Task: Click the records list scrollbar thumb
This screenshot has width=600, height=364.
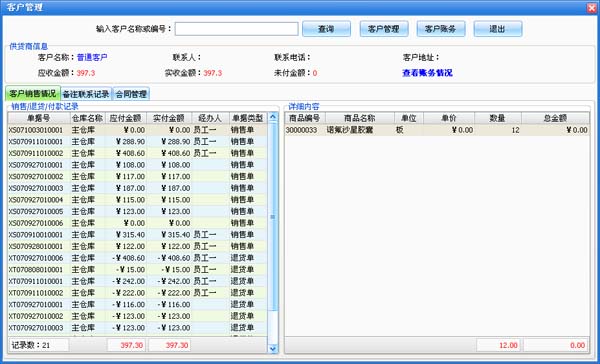Action: click(x=273, y=217)
